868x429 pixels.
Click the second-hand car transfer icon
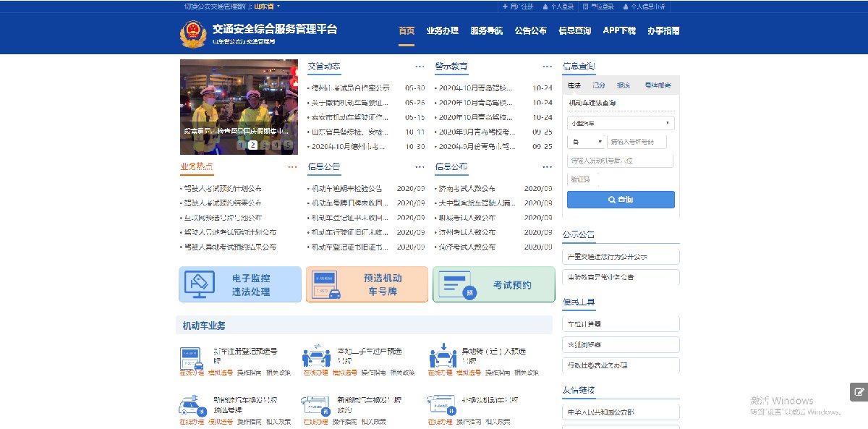tap(315, 357)
